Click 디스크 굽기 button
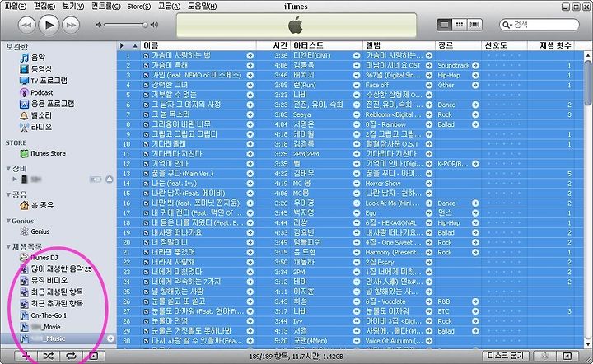The image size is (593, 364). (507, 356)
